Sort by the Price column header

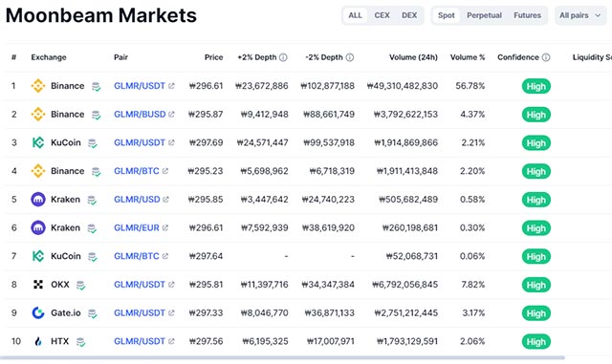tap(214, 57)
